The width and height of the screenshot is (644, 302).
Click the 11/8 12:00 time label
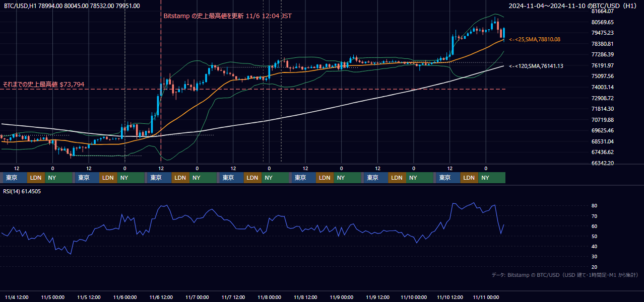[305, 297]
